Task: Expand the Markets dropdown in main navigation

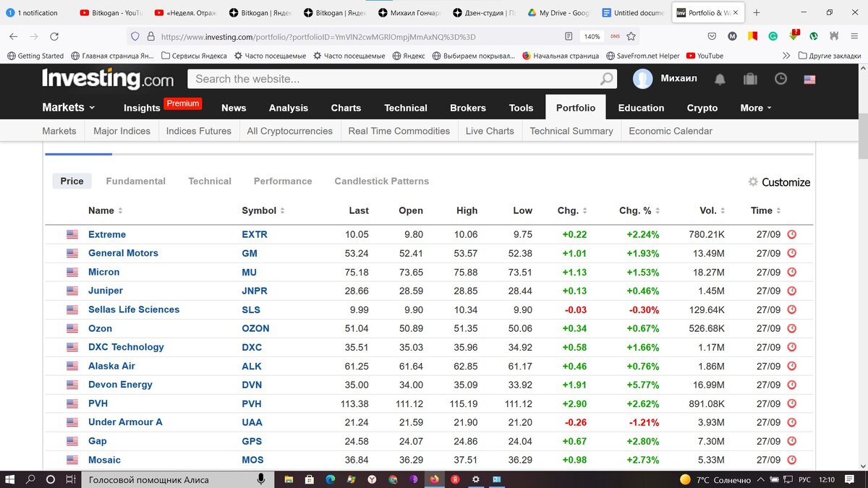Action: (68, 107)
